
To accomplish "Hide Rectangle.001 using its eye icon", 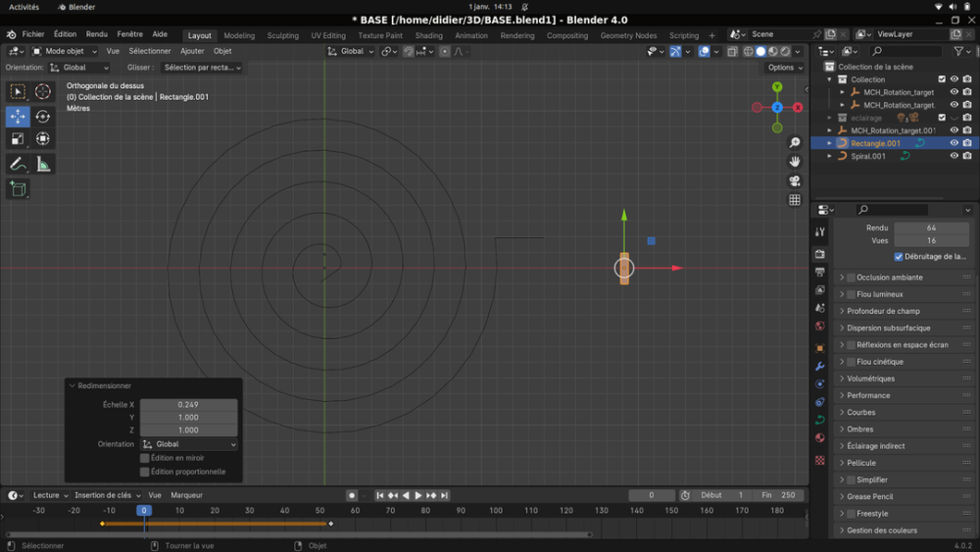I will (x=954, y=143).
